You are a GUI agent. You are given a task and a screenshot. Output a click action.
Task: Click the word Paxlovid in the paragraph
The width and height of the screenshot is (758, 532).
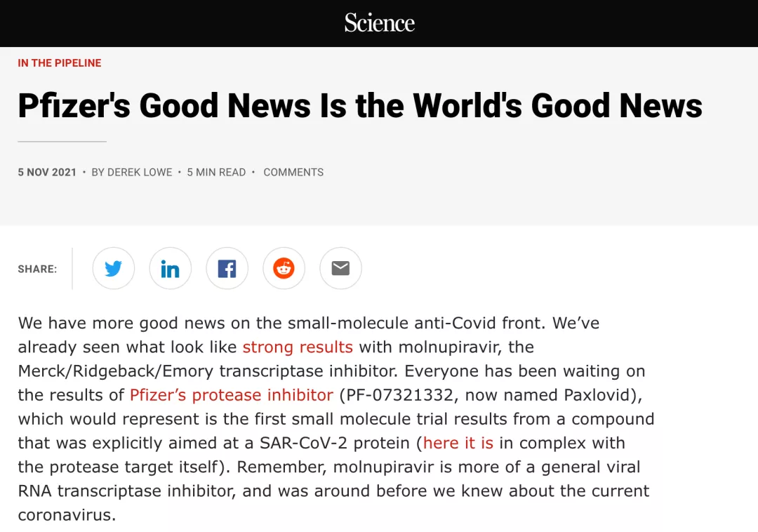click(x=599, y=395)
